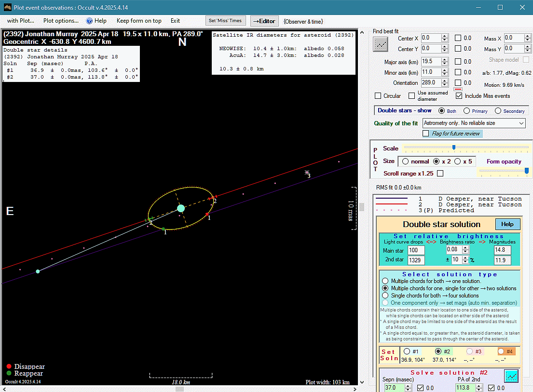Viewport: 533px width, 392px height.
Task: Click the solve solution graph icon
Action: (x=511, y=376)
